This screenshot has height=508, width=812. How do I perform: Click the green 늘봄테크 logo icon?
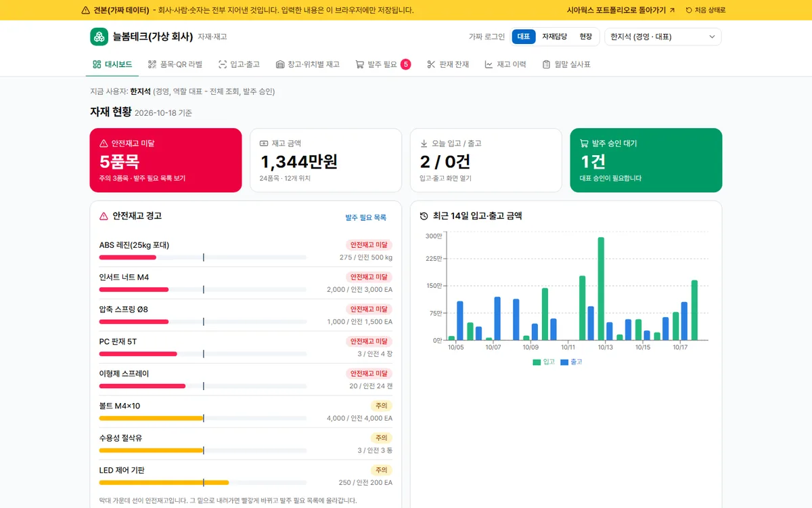coord(99,37)
